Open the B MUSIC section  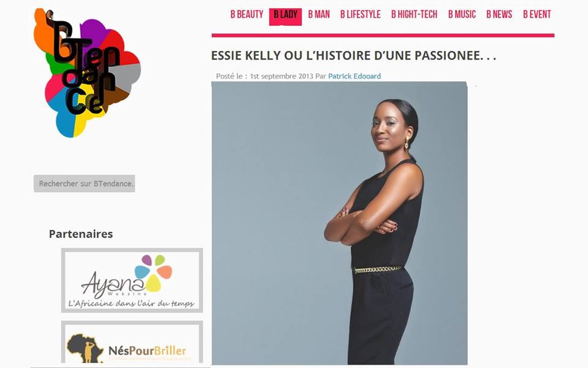coord(462,15)
